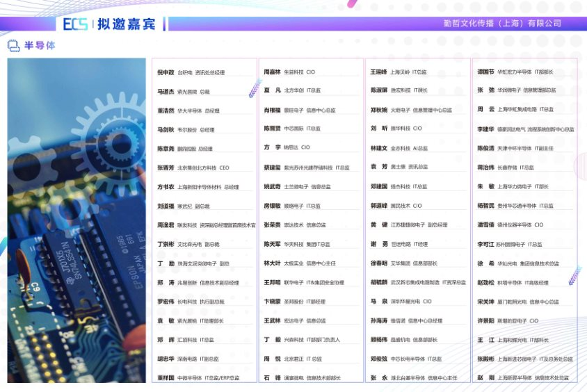Select the 马道杰 紫光国微 总裁 row
Image resolution: width=587 pixels, height=392 pixels.
(x=184, y=92)
